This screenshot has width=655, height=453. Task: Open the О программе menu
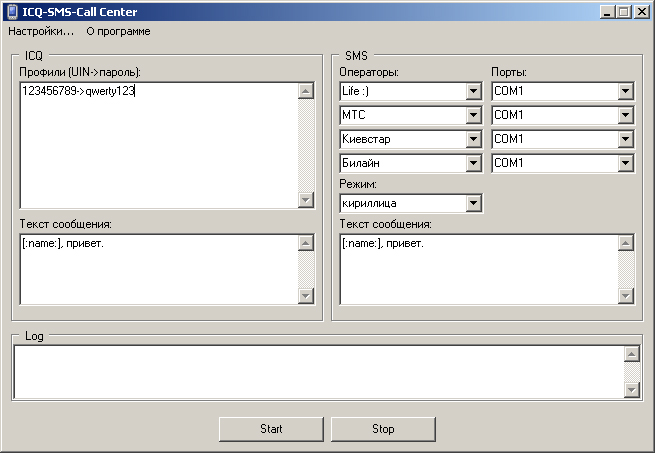click(x=118, y=31)
